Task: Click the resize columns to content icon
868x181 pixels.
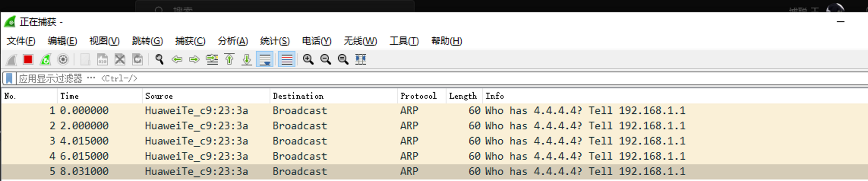Action: click(361, 60)
